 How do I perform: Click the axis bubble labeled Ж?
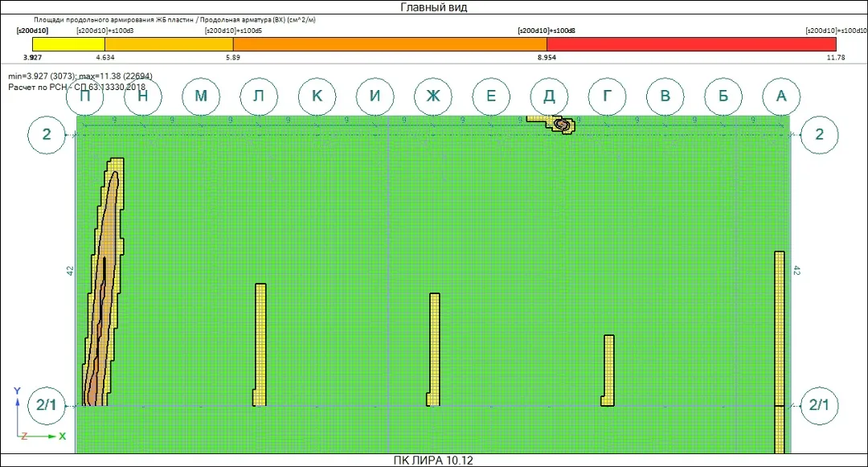click(433, 96)
